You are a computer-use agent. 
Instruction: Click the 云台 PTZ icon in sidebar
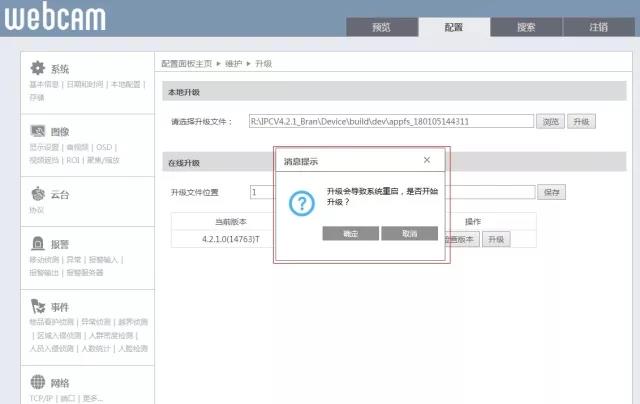(38, 194)
